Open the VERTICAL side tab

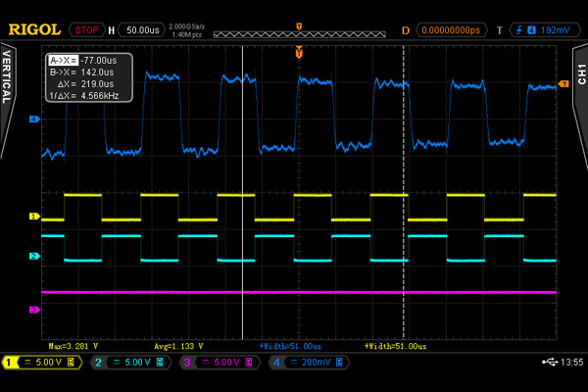point(7,78)
